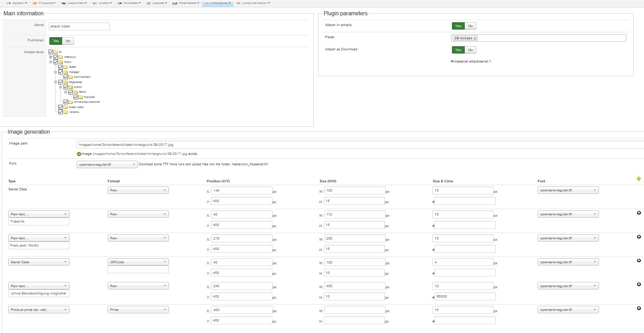The height and width of the screenshot is (333, 644).
Task: Open the main Font dropdown under Image path
Action: tap(107, 165)
